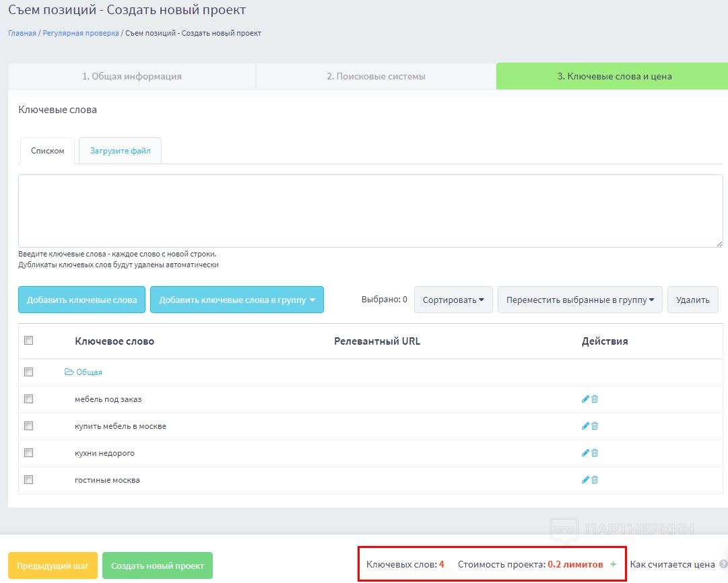Edit keyword 'мебель под заказ' pencil icon
Image resolution: width=728 pixels, height=583 pixels.
585,399
